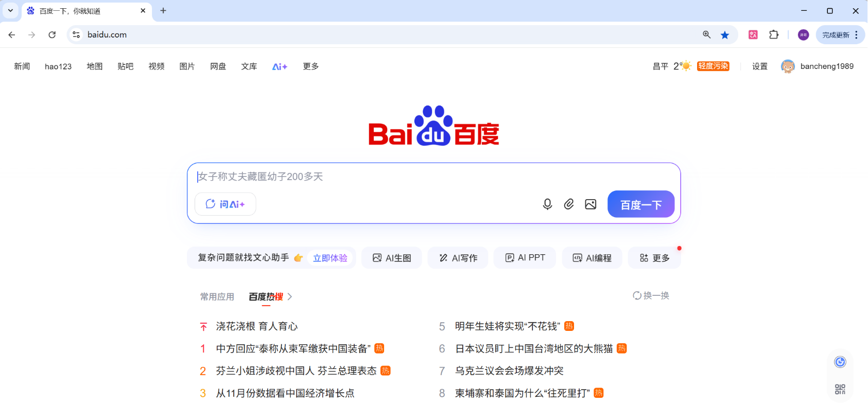Open hot item 日本议员盯上中国台湾地区的大熊猫
868x405 pixels.
click(534, 348)
